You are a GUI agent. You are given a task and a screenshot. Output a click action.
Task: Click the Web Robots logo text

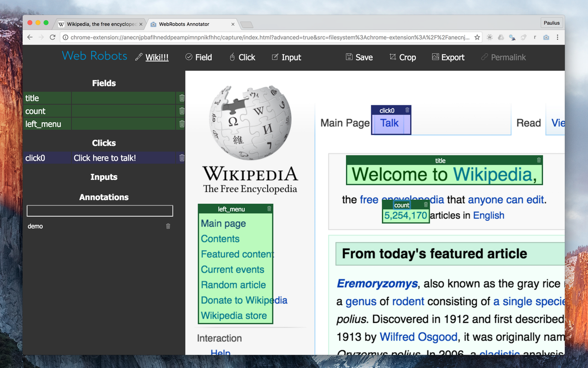click(95, 56)
